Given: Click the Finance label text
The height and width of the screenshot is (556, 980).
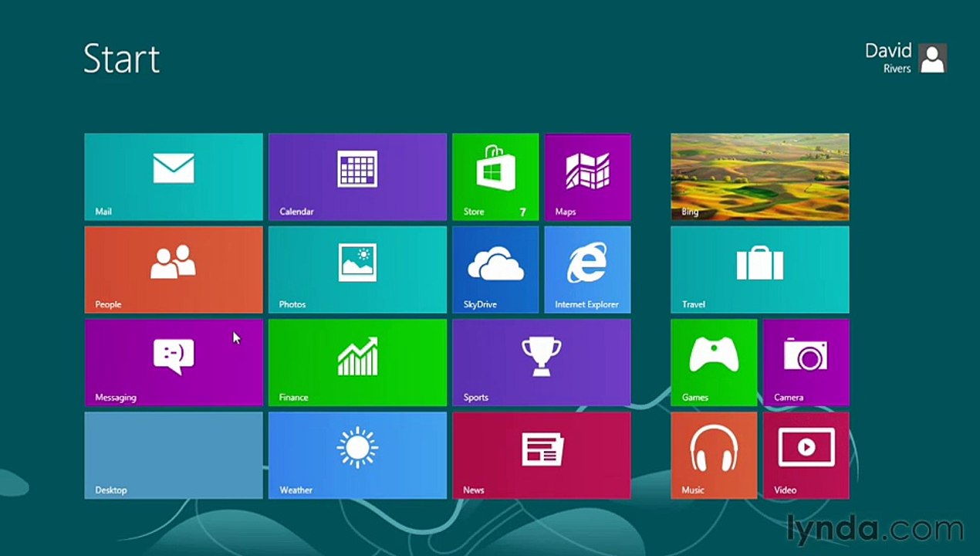Looking at the screenshot, I should [x=293, y=398].
